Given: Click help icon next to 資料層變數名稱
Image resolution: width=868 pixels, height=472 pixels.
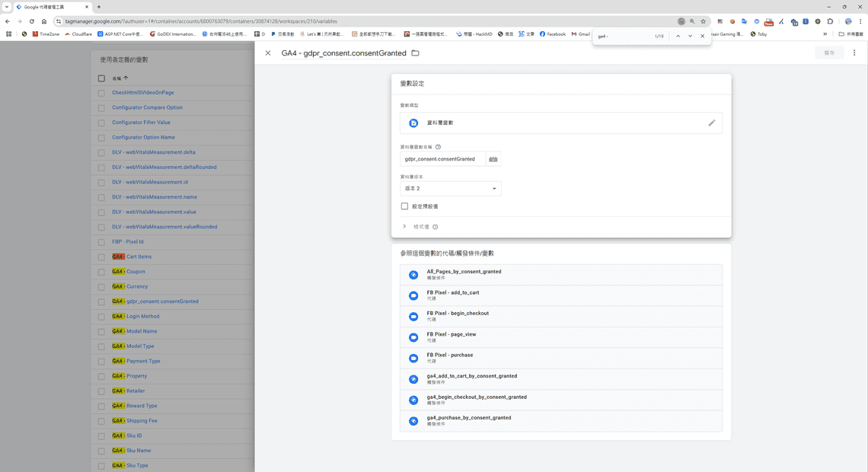Looking at the screenshot, I should click(438, 147).
